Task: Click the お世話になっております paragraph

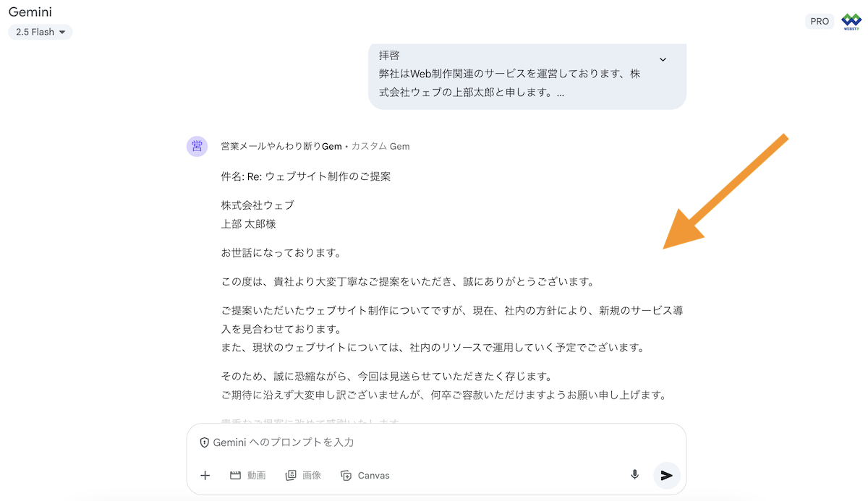Action: click(x=281, y=253)
